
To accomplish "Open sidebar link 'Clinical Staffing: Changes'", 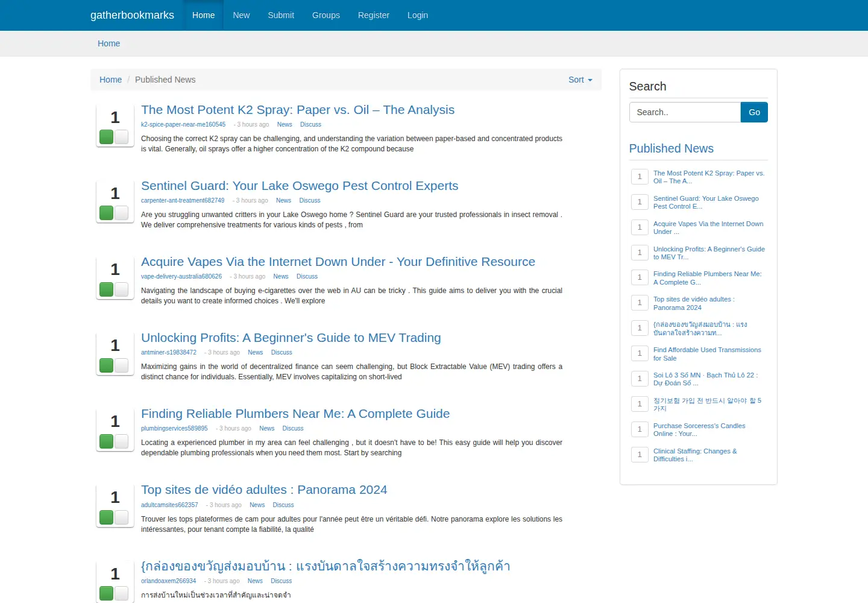I will coord(695,455).
